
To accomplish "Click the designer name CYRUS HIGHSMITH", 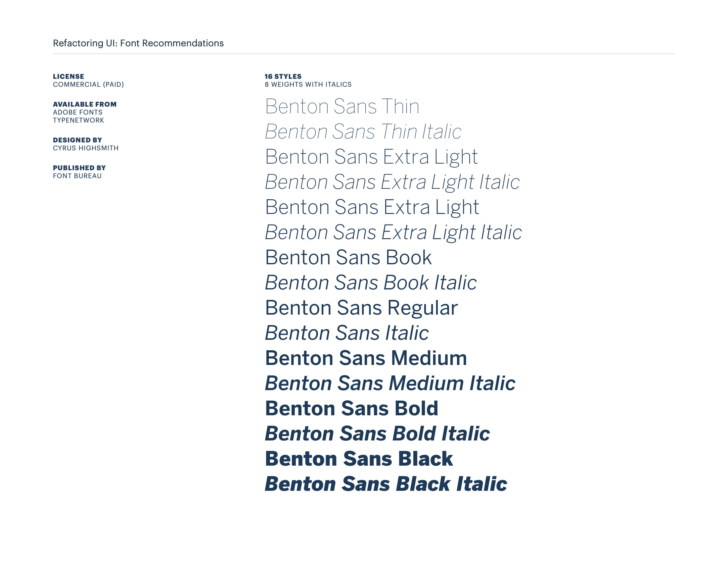I will 86,148.
